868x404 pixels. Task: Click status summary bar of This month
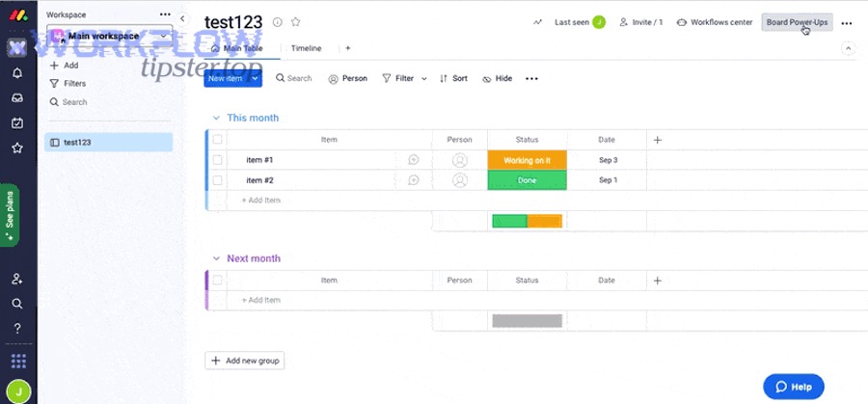click(x=527, y=222)
